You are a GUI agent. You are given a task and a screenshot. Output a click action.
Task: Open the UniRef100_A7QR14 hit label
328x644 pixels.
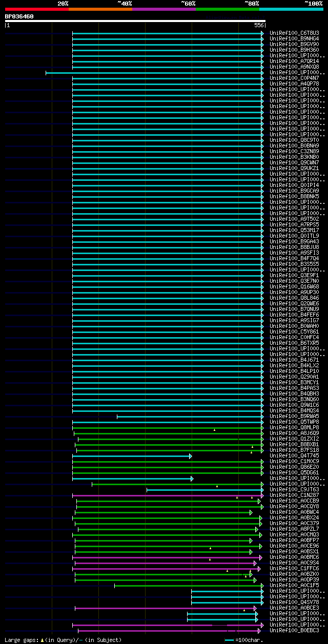click(x=294, y=61)
